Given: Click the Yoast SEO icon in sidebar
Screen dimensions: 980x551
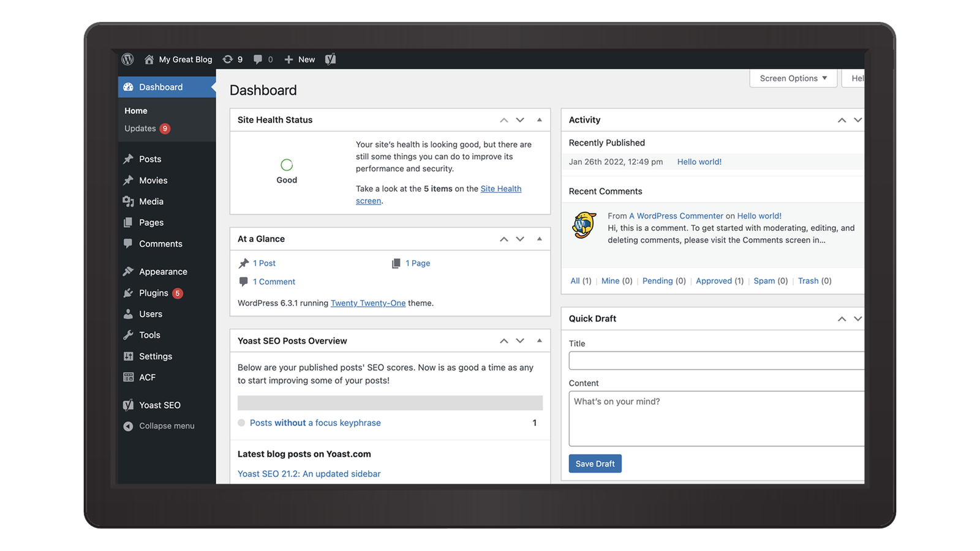Looking at the screenshot, I should coord(128,405).
